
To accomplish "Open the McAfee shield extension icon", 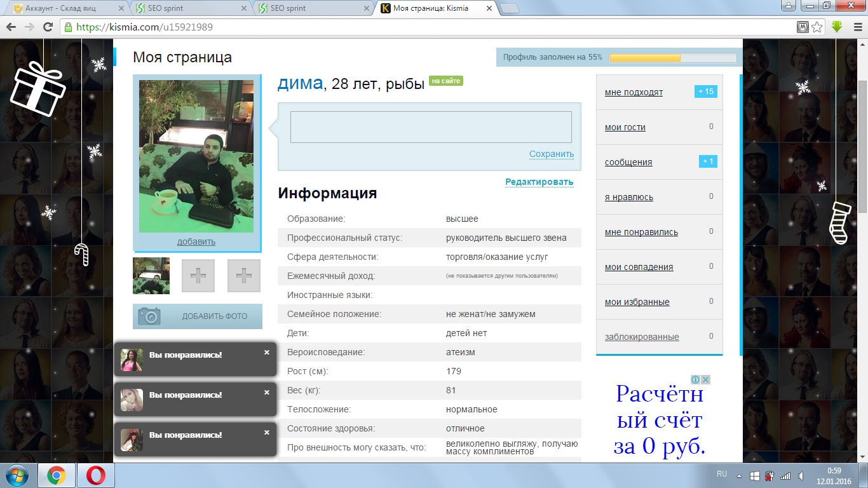I will click(803, 27).
